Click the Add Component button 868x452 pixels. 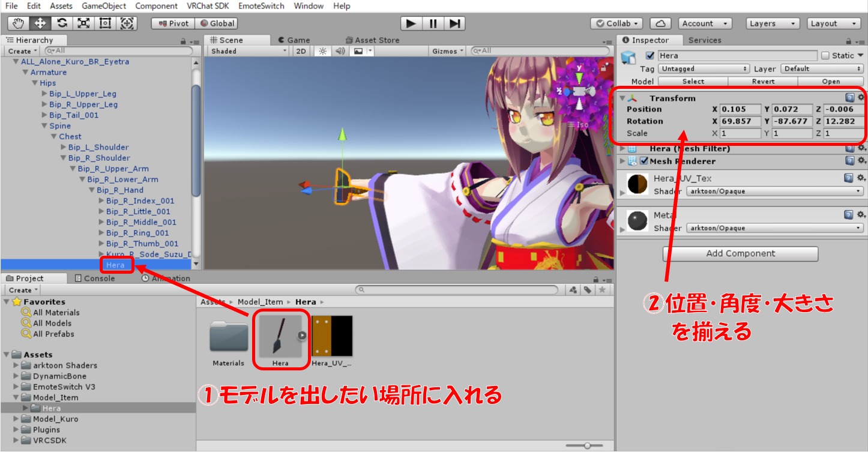coord(740,253)
